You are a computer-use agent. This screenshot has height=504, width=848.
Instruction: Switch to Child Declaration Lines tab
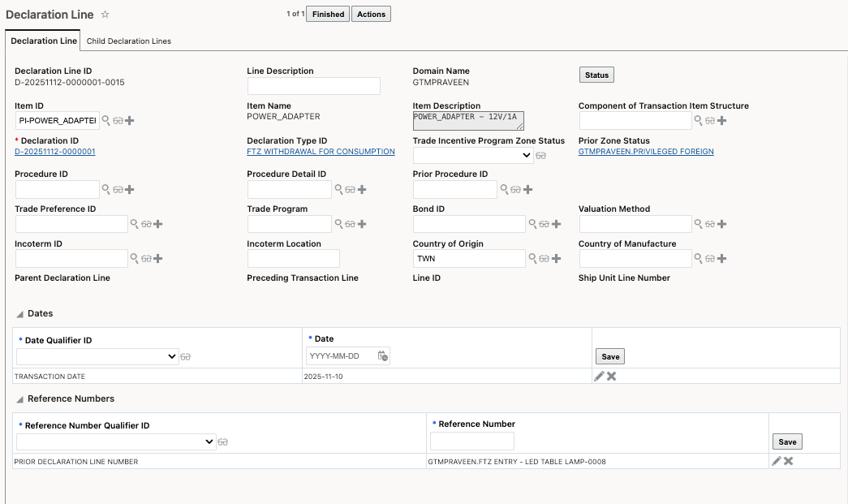pos(129,41)
